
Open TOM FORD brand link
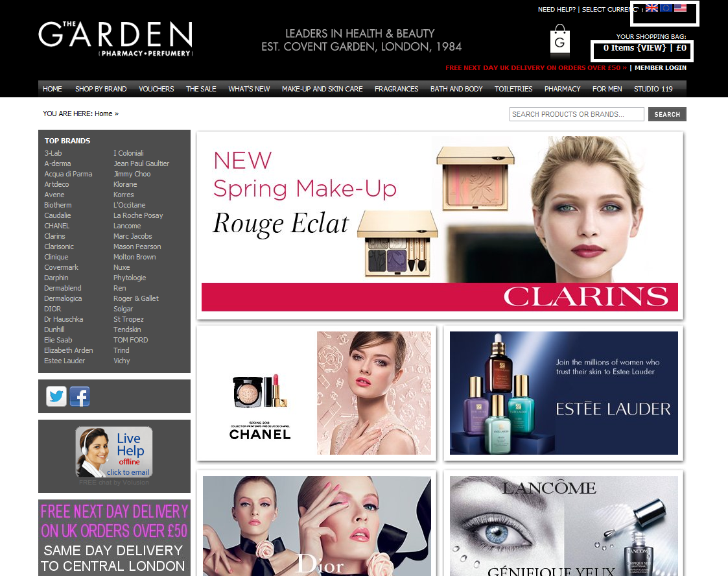tap(131, 340)
